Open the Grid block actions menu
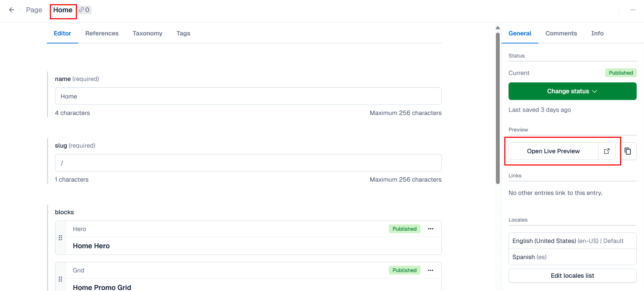The image size is (644, 291). tap(431, 270)
